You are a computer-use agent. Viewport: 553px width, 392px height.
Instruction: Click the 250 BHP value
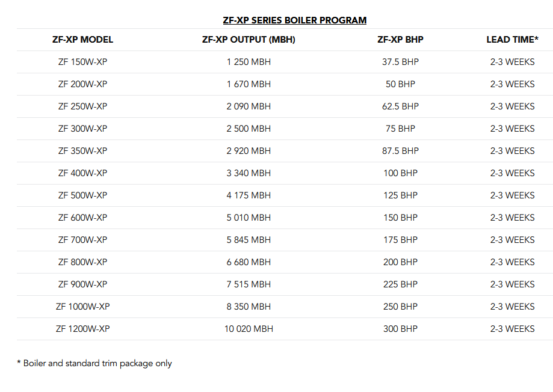400,307
